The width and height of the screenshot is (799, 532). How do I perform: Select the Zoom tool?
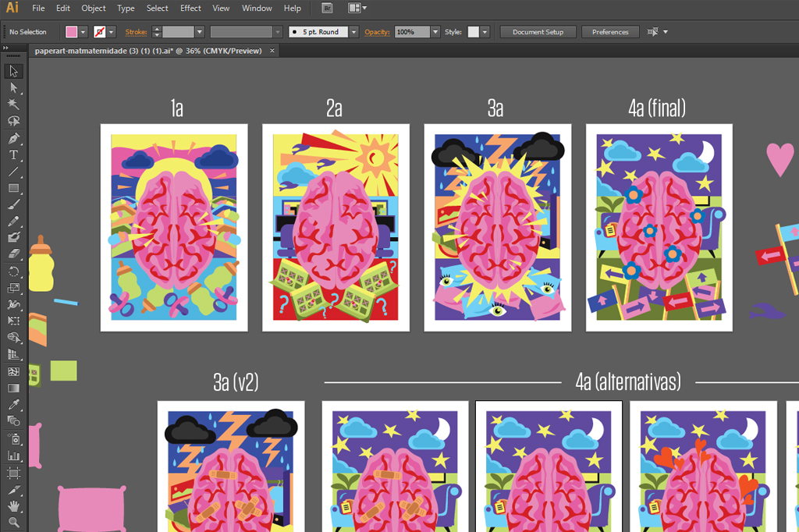tap(14, 523)
